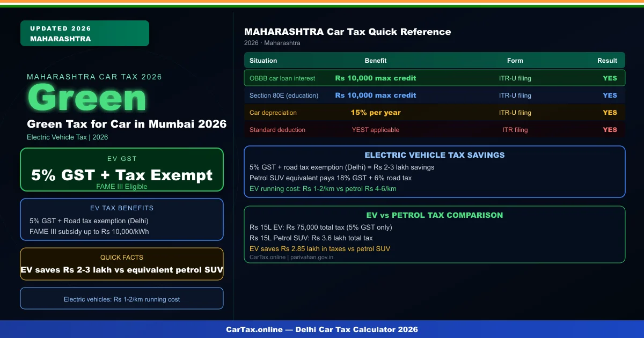Click the EV GST card heading
Viewport: 644px width, 338px height.
[x=122, y=159]
